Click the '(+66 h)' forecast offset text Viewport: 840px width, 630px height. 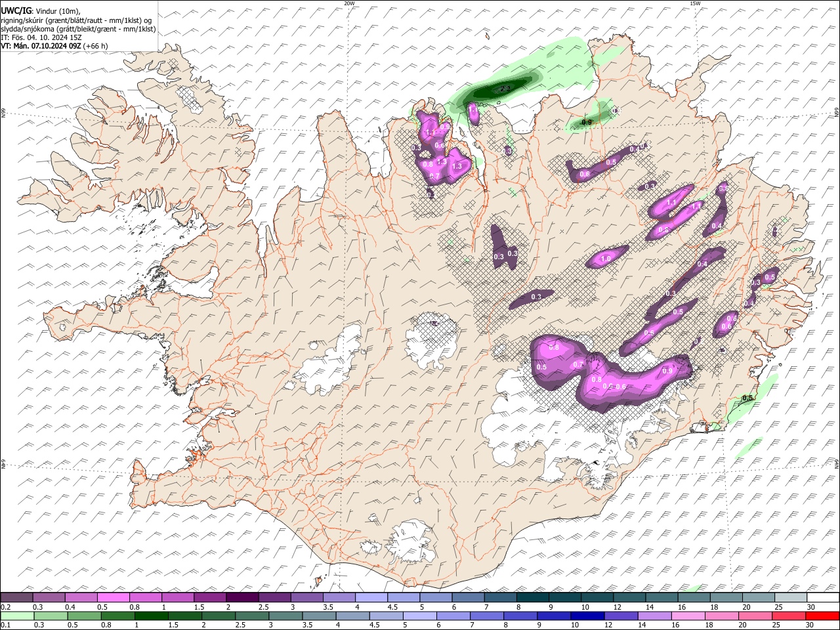coord(96,46)
